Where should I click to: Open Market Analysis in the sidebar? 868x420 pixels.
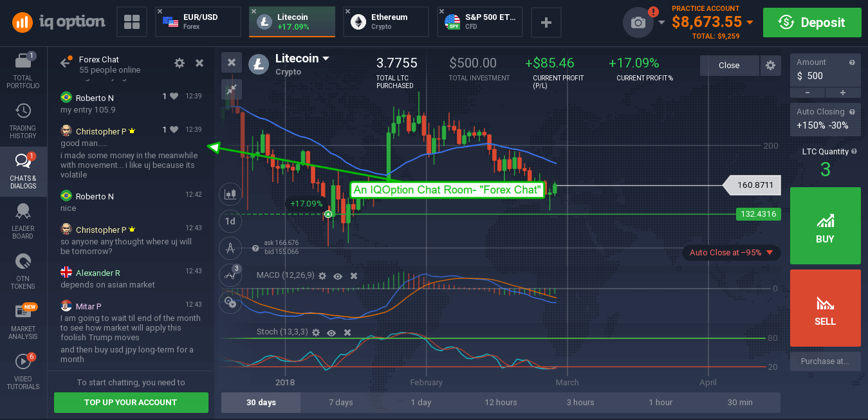[x=23, y=322]
